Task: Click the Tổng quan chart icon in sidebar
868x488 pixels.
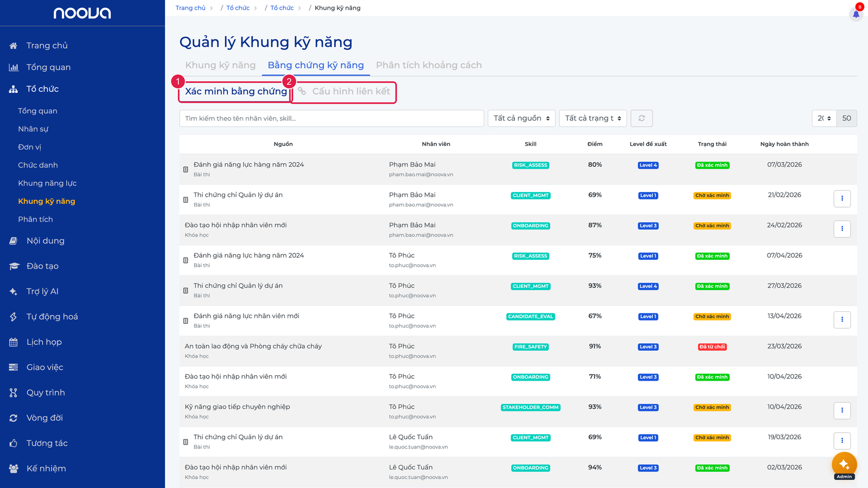Action: tap(14, 67)
